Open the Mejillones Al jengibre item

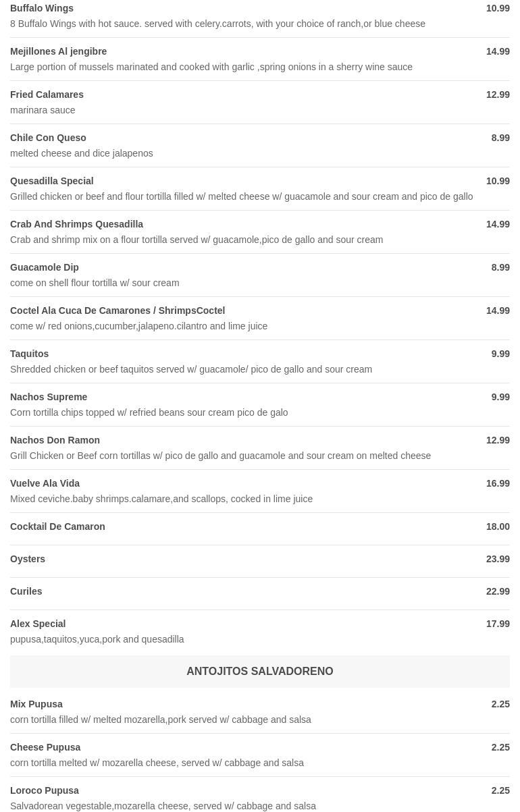click(59, 51)
